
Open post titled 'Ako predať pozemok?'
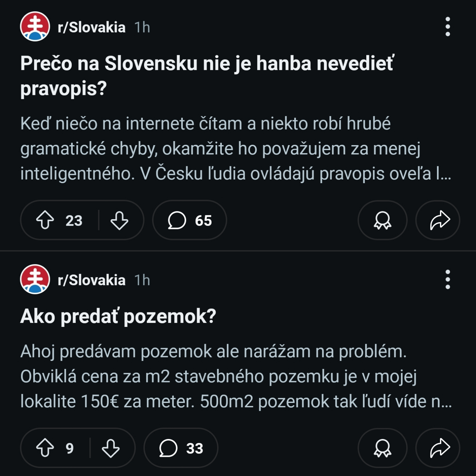pos(118,316)
